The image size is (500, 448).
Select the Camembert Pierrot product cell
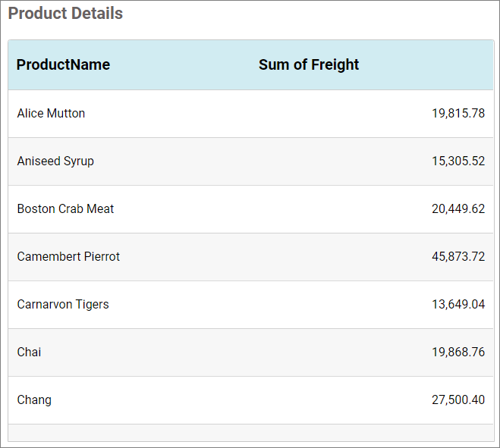68,257
